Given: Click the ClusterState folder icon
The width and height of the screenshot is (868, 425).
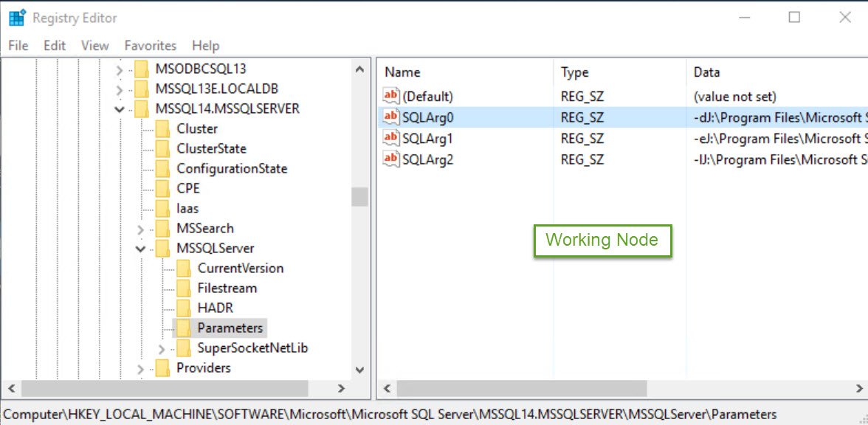Looking at the screenshot, I should tap(162, 149).
